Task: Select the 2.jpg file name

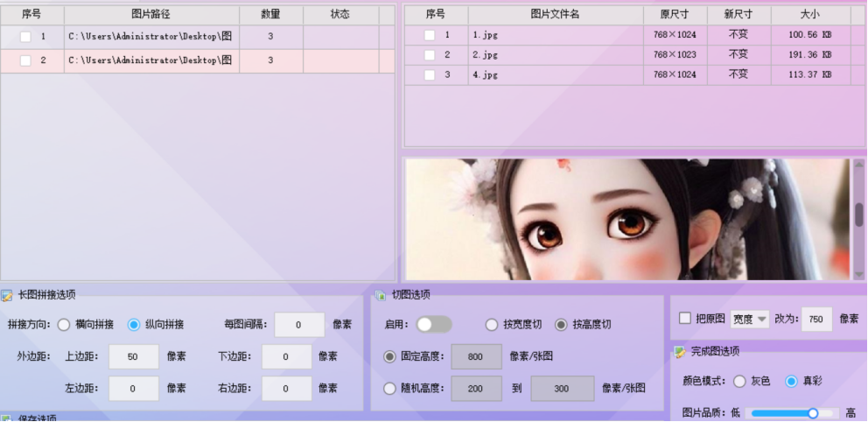Action: 486,55
